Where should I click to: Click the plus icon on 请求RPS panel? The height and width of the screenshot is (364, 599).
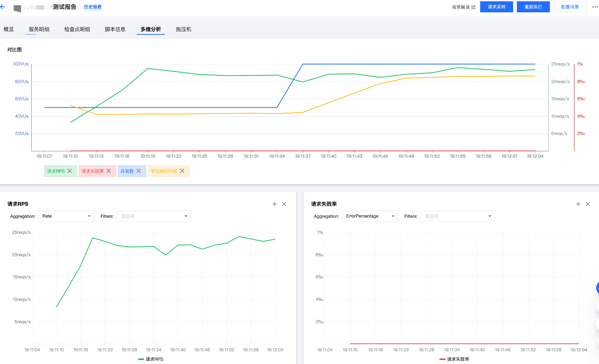274,204
